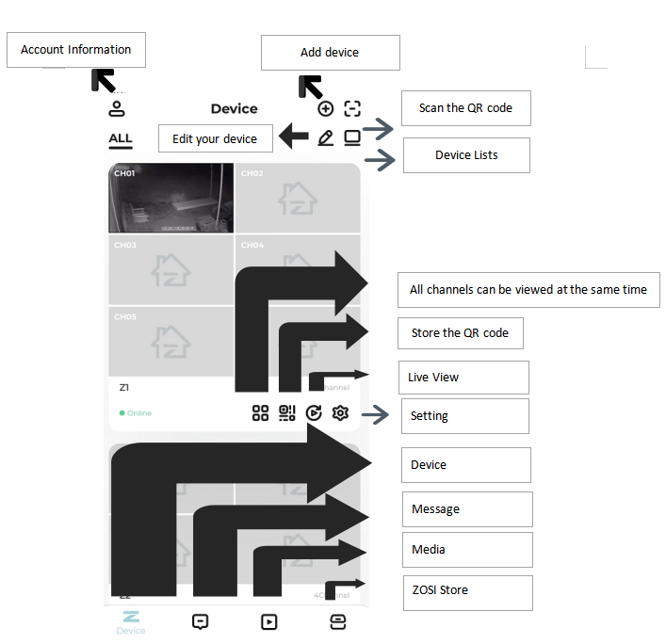Image resolution: width=666 pixels, height=644 pixels.
Task: Open the Media bottom tab icon
Action: click(x=268, y=622)
